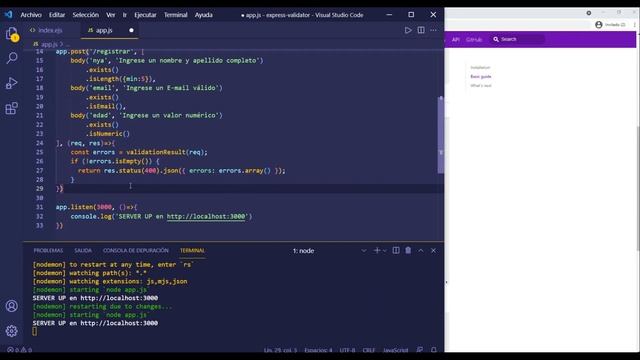Select the TERMINAL panel tab

(x=192, y=250)
